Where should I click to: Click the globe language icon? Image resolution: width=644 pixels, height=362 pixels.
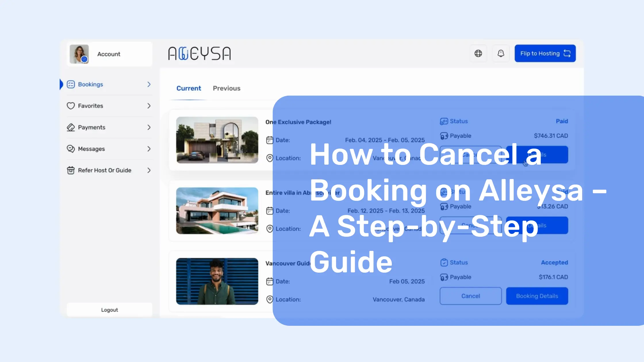pyautogui.click(x=478, y=53)
